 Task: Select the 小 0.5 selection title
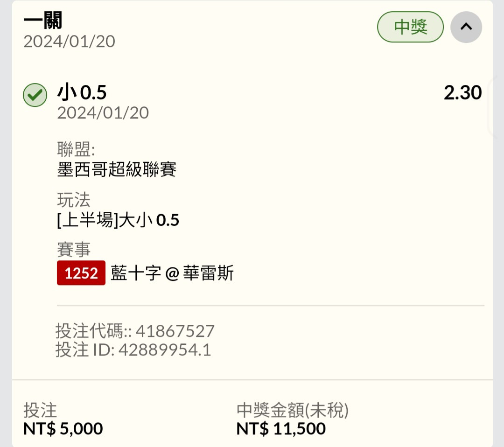(x=82, y=92)
